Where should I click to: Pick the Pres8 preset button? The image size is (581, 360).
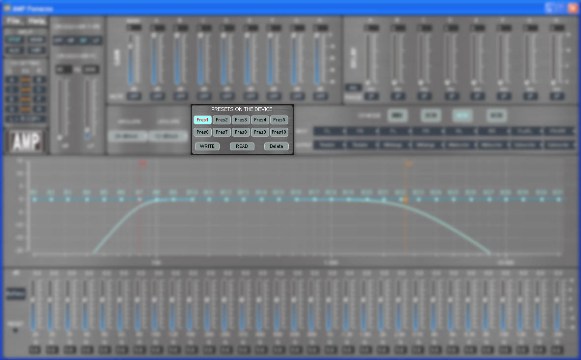241,132
